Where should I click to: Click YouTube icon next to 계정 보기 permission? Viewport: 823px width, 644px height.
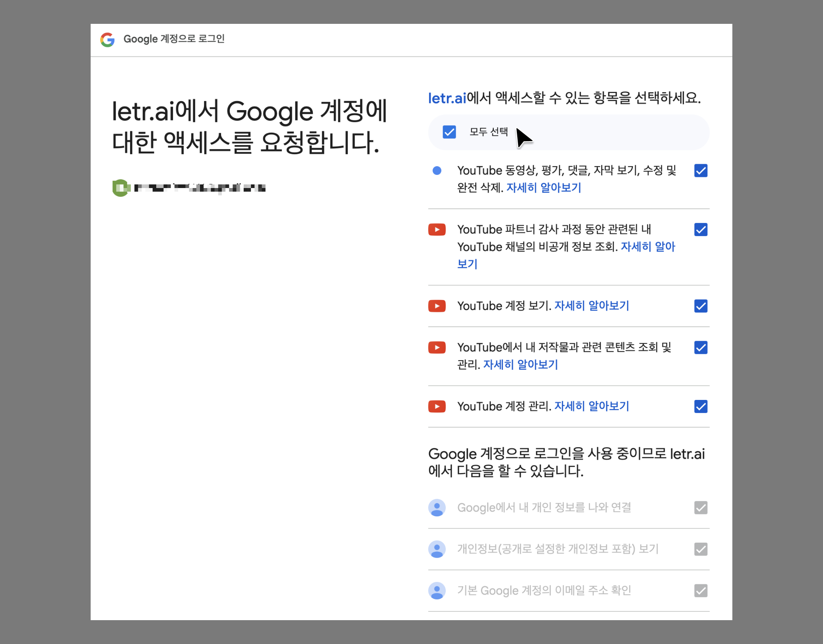point(437,306)
